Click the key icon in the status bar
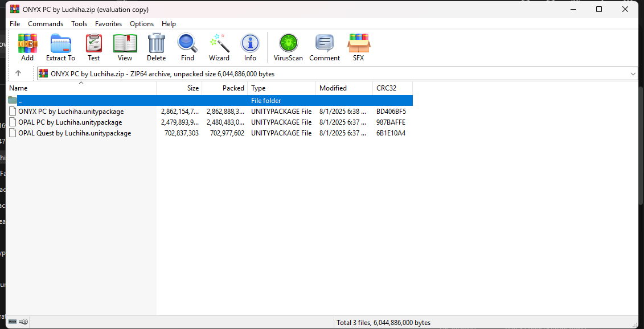 [24, 322]
